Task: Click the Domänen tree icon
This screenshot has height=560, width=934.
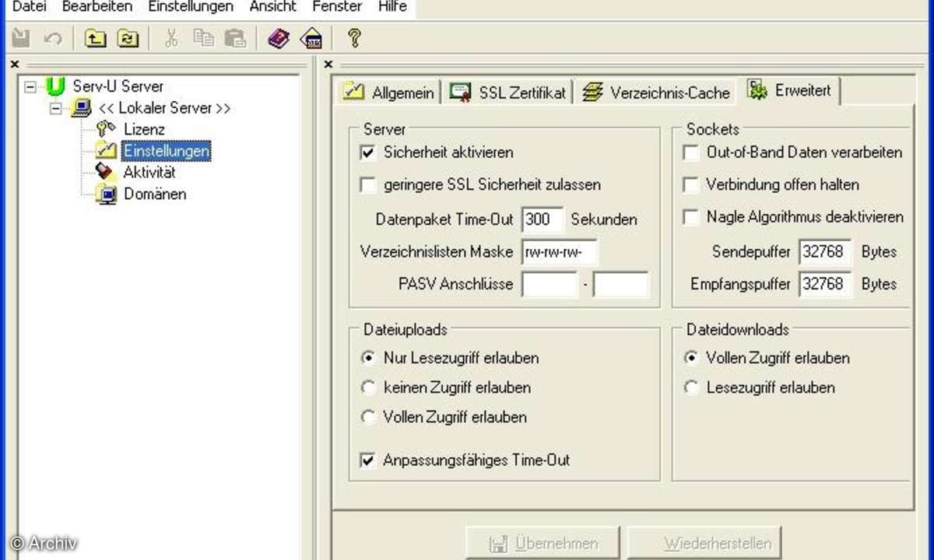Action: tap(106, 194)
